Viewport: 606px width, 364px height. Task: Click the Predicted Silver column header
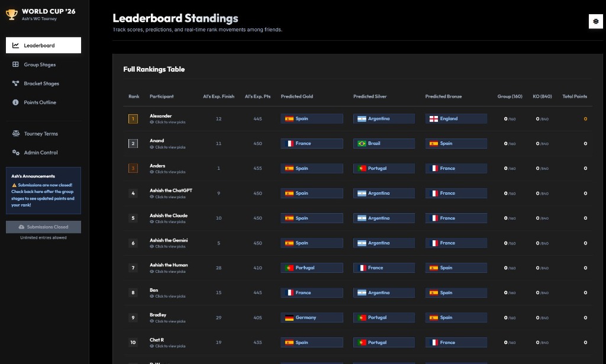tap(370, 96)
